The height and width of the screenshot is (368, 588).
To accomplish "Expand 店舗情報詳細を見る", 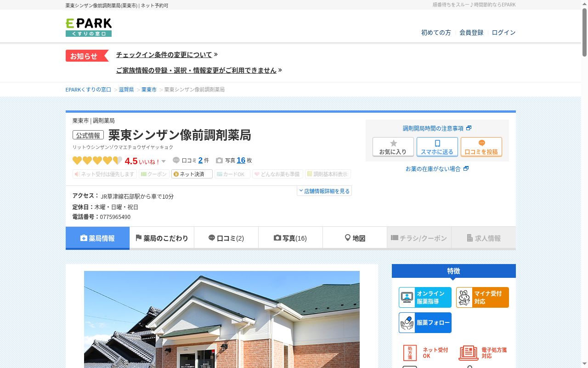I will coord(324,191).
